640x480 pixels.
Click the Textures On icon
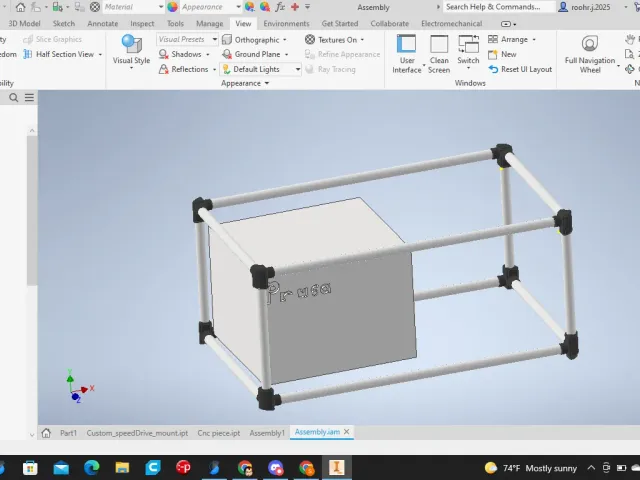[x=310, y=40]
